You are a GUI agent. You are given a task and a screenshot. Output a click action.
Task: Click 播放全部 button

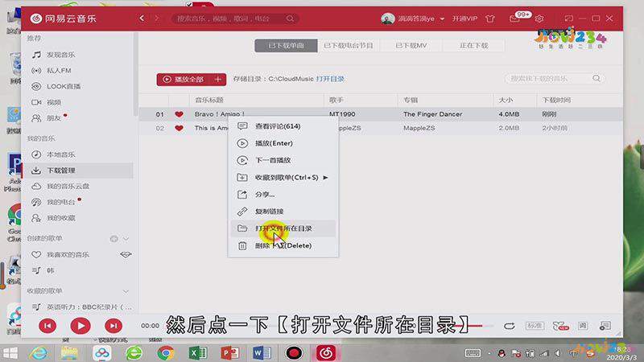[x=184, y=79]
